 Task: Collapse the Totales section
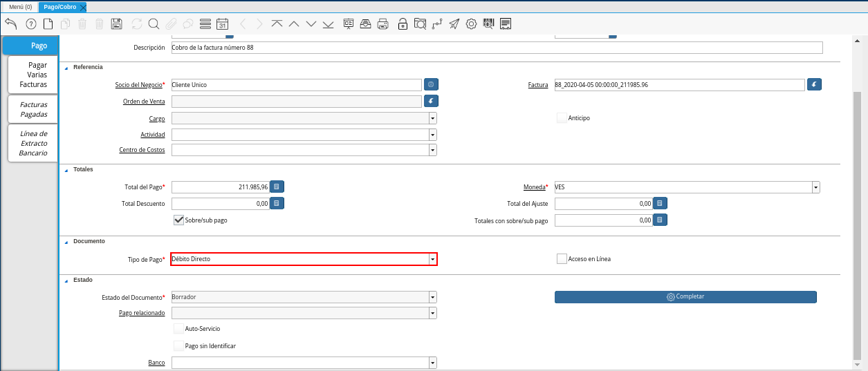tap(66, 169)
